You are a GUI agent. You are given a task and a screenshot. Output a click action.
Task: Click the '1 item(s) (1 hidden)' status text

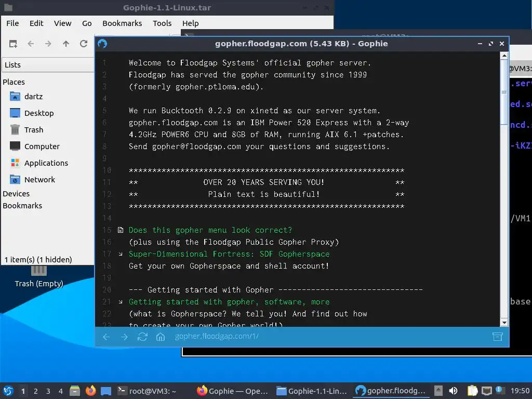click(x=38, y=260)
